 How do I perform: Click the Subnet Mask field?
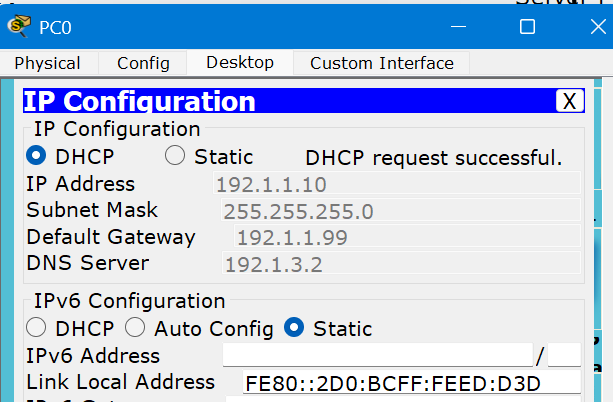400,211
